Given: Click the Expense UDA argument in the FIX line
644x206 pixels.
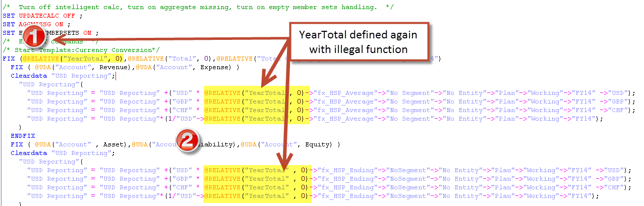Looking at the screenshot, I should tap(215, 67).
